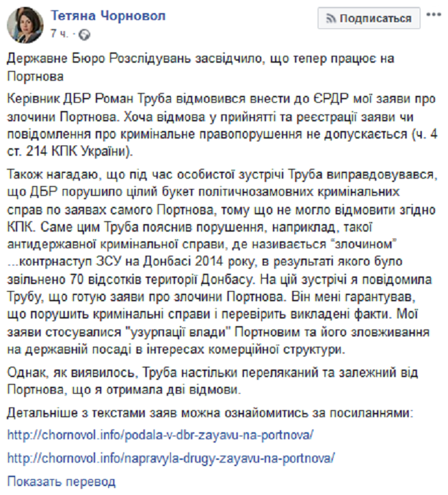Click the RSS feed icon in Подписаться button

(x=332, y=19)
